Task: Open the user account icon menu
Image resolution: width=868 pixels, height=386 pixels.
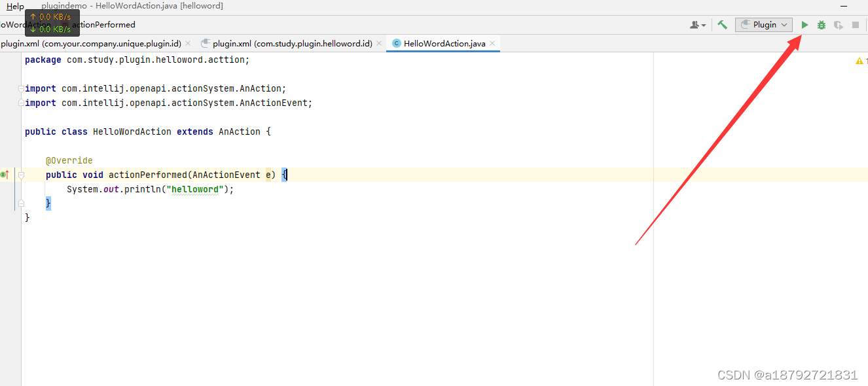Action: click(698, 25)
